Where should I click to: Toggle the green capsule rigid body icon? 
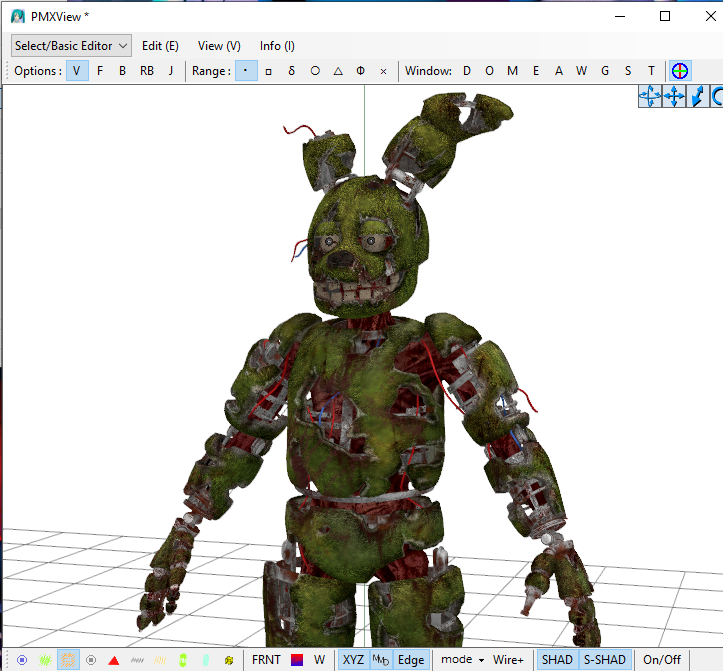click(183, 660)
